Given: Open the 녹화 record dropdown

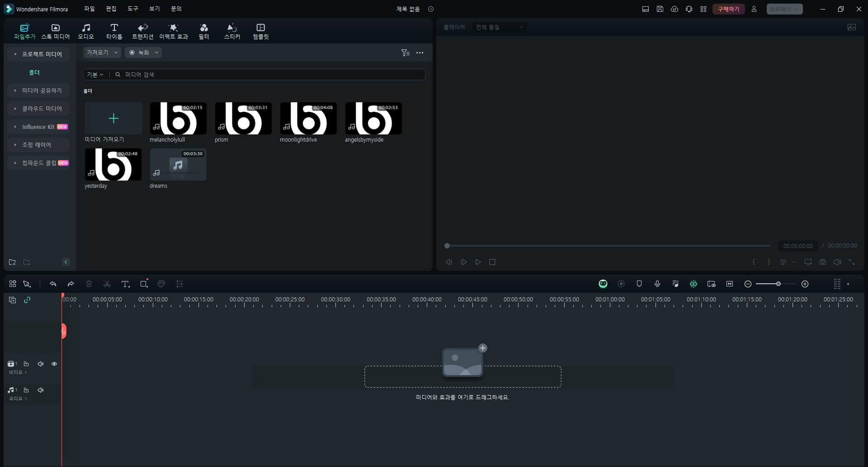Looking at the screenshot, I should tap(143, 52).
